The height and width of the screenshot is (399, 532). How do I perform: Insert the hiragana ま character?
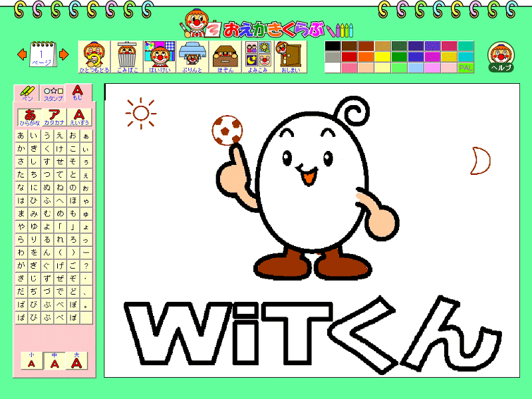tap(21, 213)
